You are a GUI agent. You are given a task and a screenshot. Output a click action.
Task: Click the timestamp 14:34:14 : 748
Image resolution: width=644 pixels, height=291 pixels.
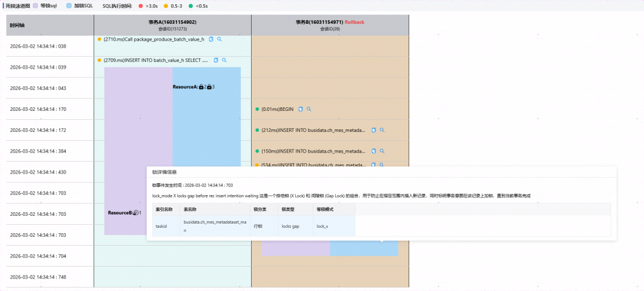38,277
